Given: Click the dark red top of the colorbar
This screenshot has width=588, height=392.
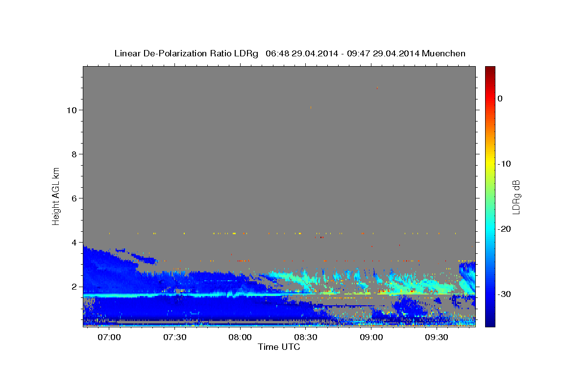Looking at the screenshot, I should [490, 70].
